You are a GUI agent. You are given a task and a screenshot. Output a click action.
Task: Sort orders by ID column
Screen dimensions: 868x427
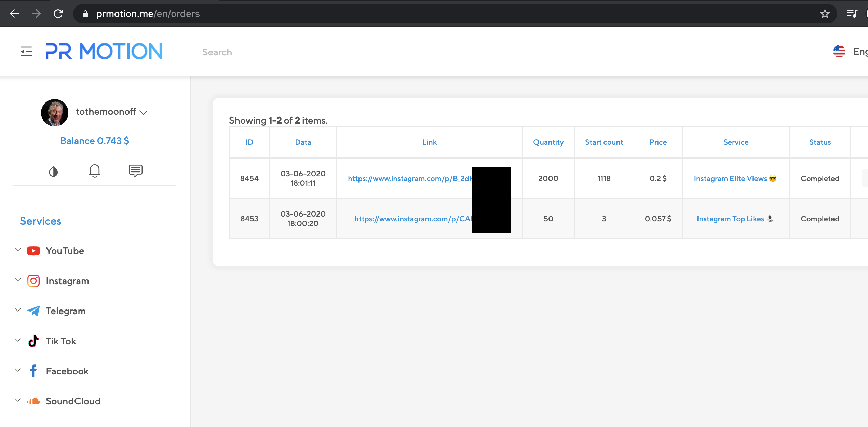pos(249,142)
